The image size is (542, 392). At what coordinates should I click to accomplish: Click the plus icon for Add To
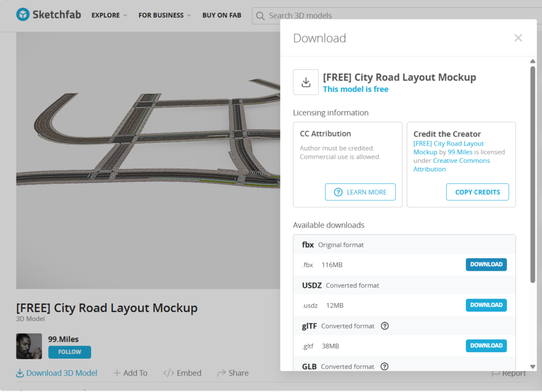pyautogui.click(x=117, y=373)
